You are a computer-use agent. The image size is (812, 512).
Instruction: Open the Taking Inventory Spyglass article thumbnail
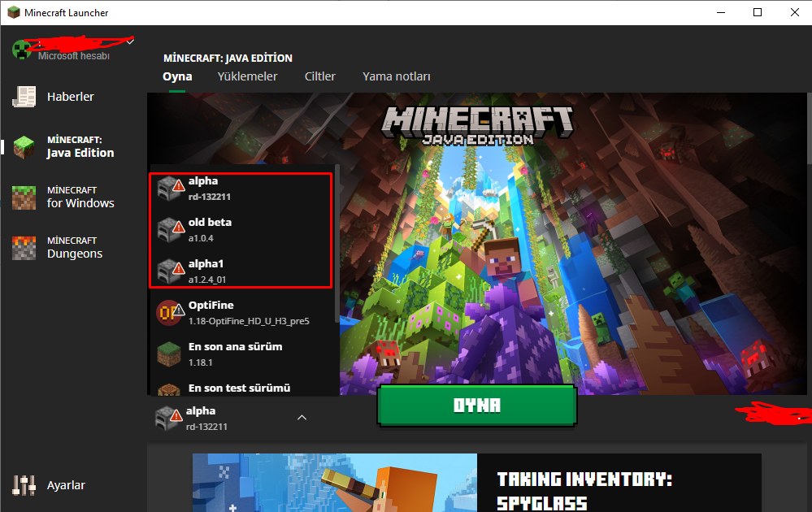[x=335, y=483]
